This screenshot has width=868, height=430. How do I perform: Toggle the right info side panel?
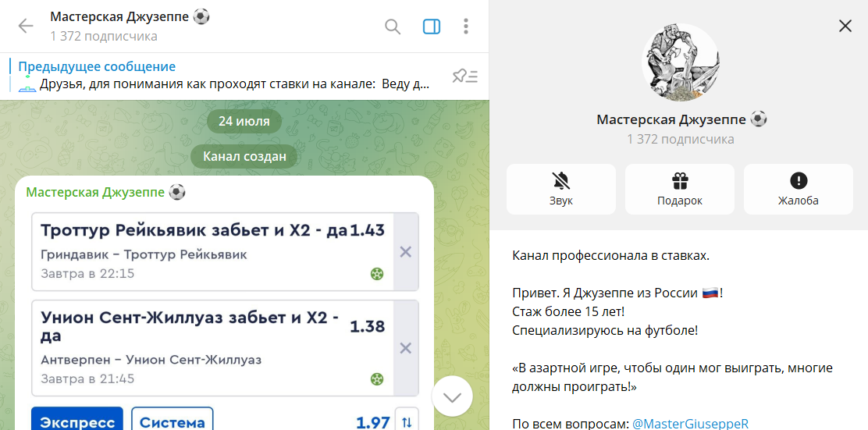pyautogui.click(x=432, y=27)
